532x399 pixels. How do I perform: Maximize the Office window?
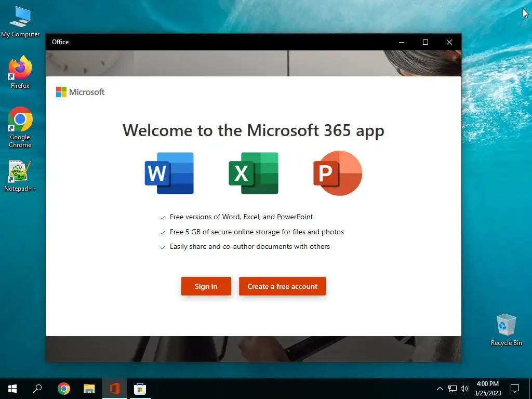click(x=425, y=42)
